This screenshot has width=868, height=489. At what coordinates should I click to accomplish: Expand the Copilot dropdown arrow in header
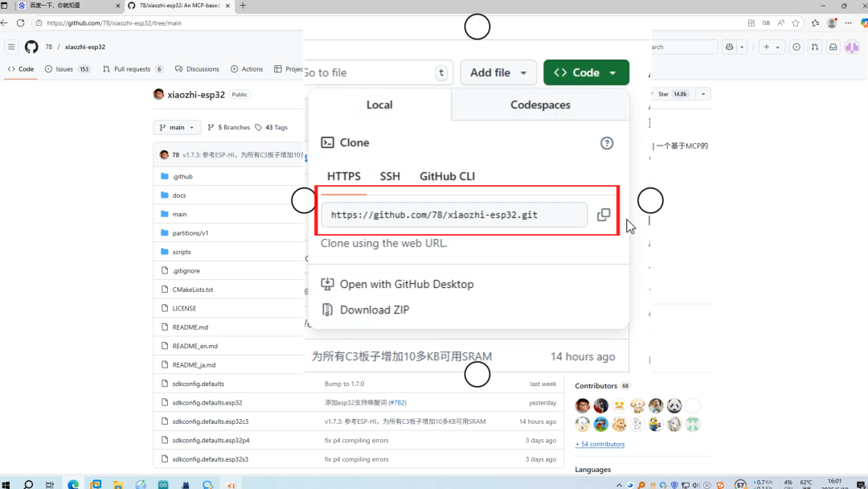click(x=742, y=47)
